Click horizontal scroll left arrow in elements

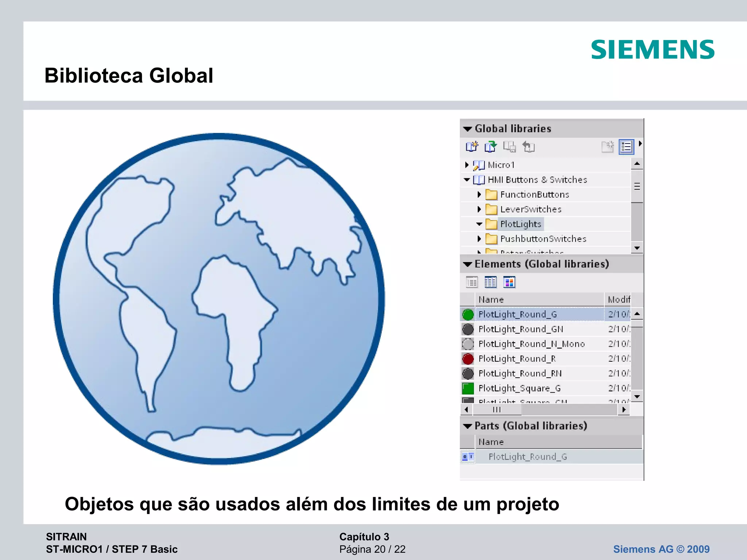pos(467,410)
